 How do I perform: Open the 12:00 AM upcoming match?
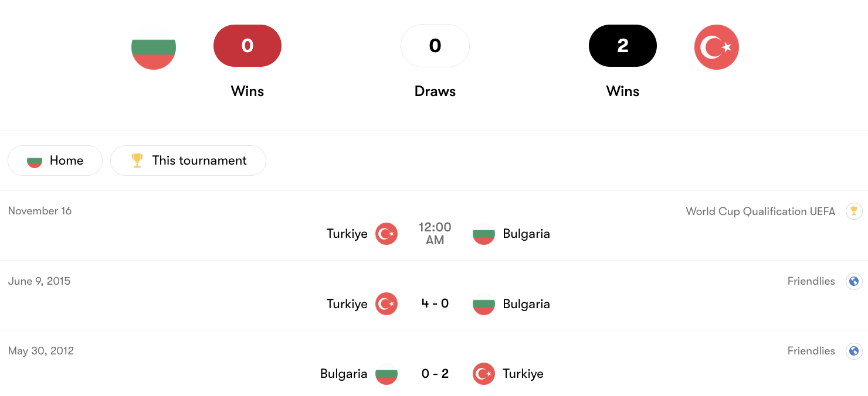coord(435,233)
